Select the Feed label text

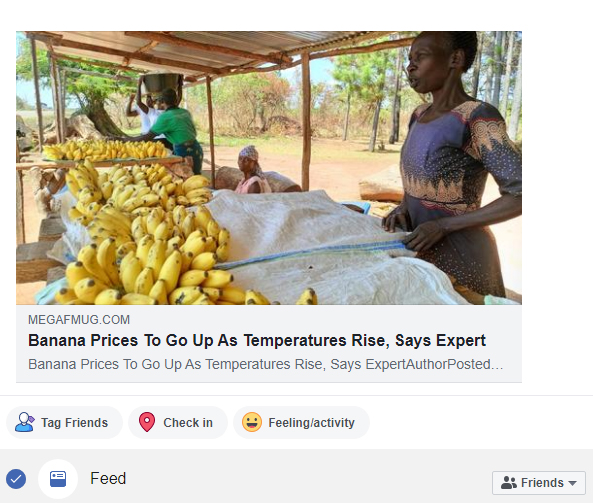coord(108,479)
